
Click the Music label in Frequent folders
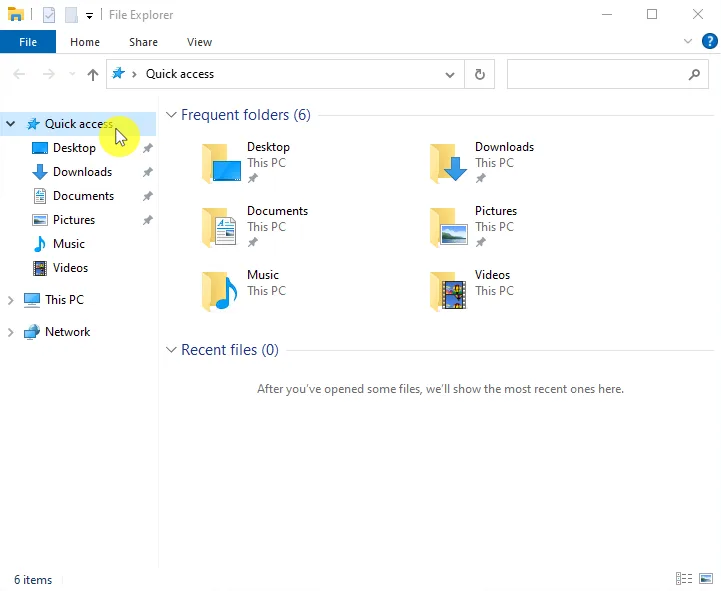click(x=263, y=275)
